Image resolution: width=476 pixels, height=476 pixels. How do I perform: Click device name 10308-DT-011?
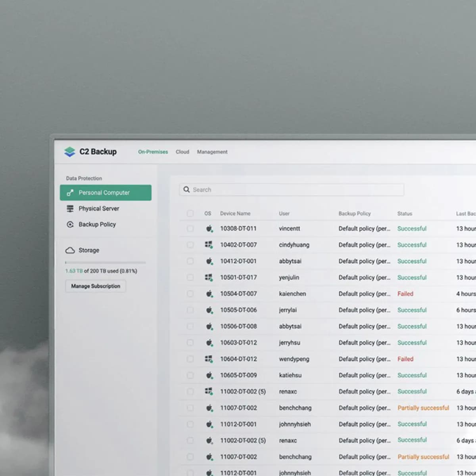tap(238, 228)
